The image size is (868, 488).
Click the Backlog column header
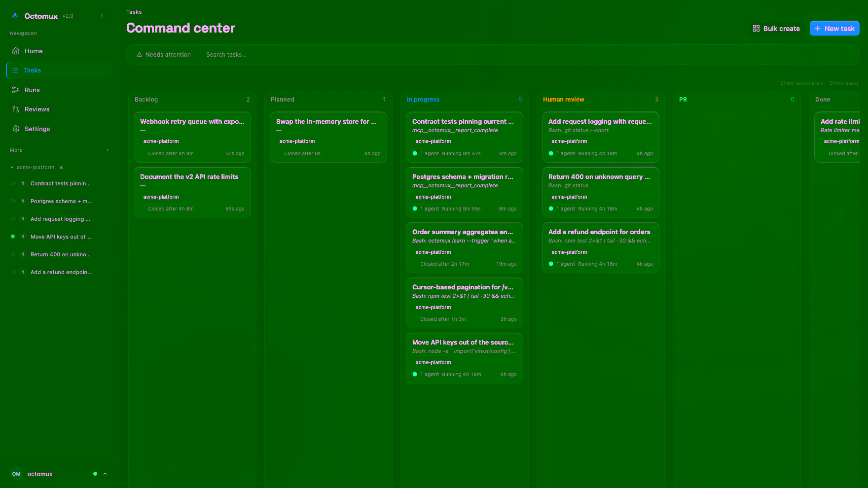(146, 100)
